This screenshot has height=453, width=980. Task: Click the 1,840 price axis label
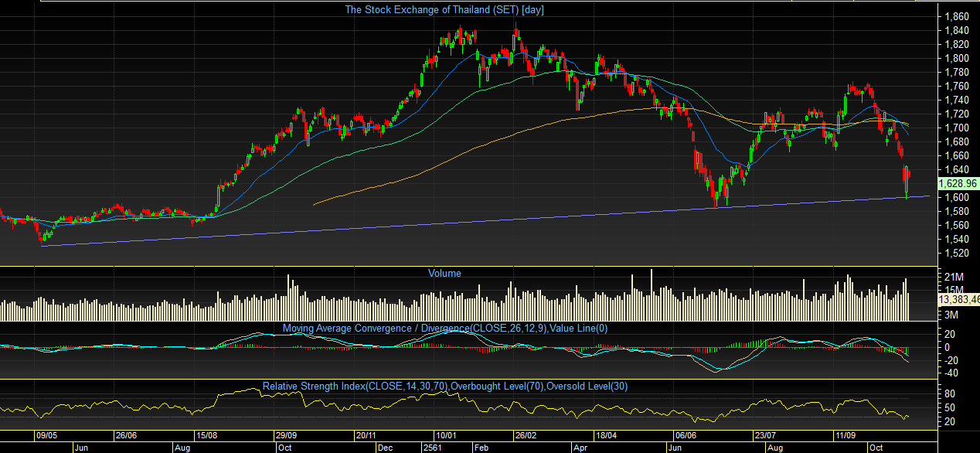[957, 30]
